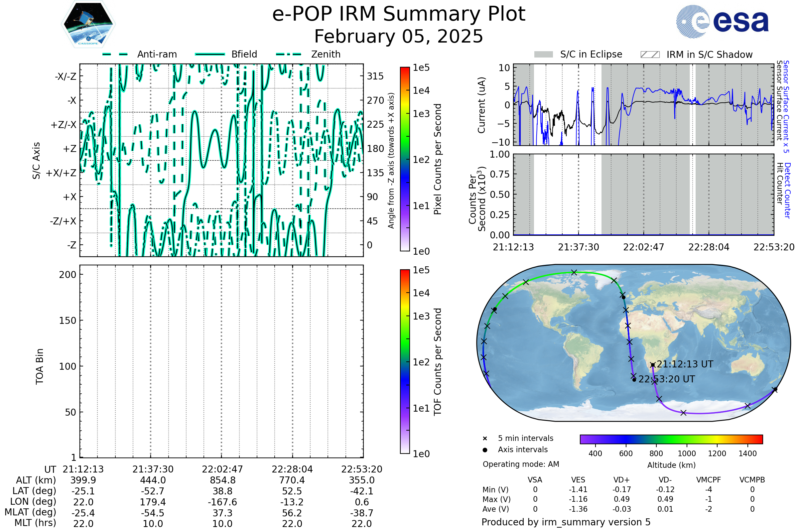Click the VMCPF column header in voltage table
The width and height of the screenshot is (798, 532).
pos(709,480)
